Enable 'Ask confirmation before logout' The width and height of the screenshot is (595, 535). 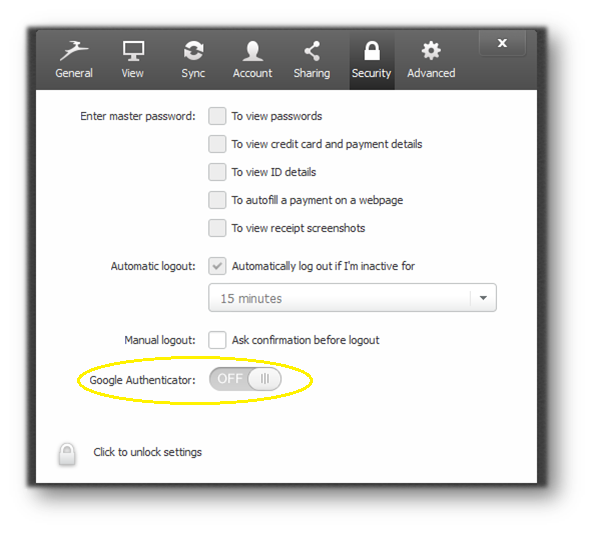click(x=217, y=340)
